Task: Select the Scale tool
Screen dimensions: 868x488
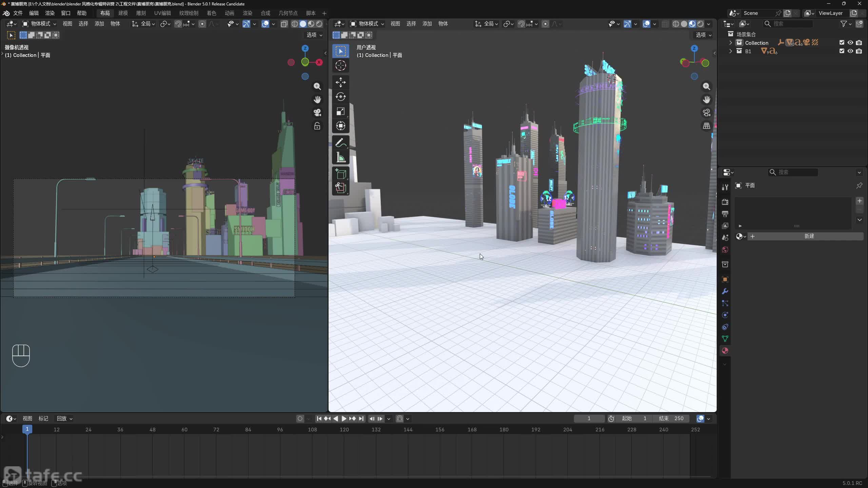Action: point(340,111)
